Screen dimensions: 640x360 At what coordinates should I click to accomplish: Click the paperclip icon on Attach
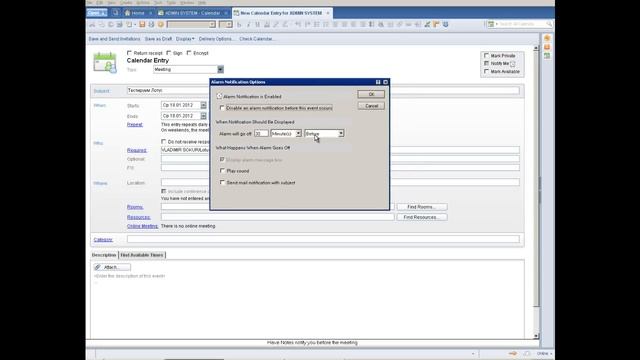[98, 267]
